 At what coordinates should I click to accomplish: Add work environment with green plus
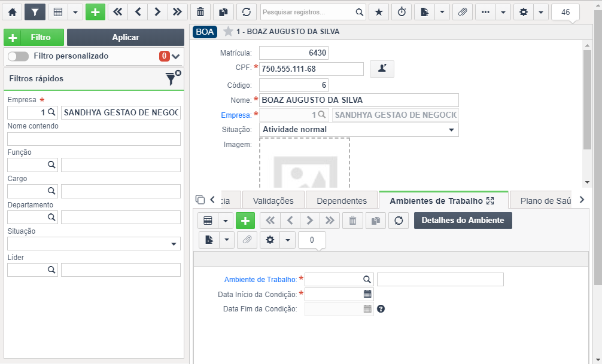click(245, 221)
